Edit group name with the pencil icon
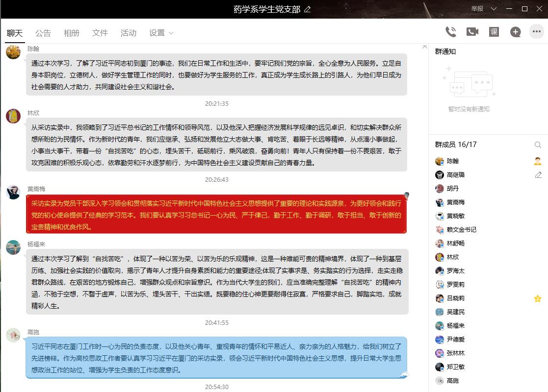 click(x=308, y=9)
